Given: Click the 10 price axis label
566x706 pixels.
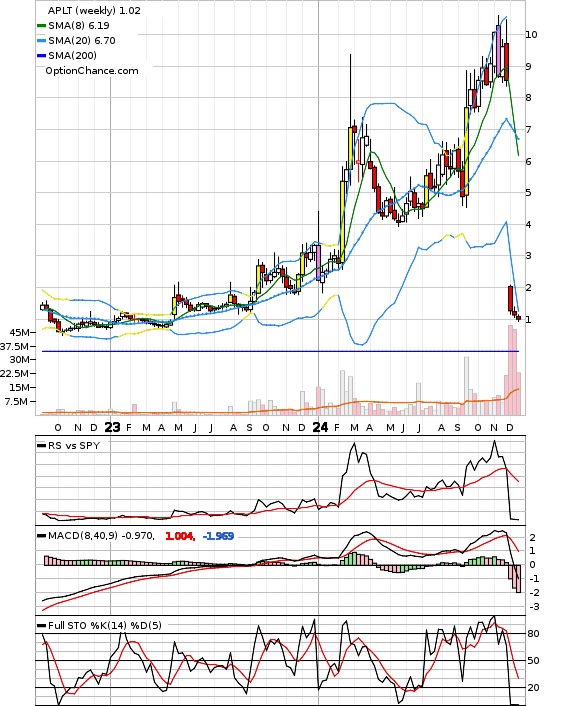Looking at the screenshot, I should click(x=531, y=35).
